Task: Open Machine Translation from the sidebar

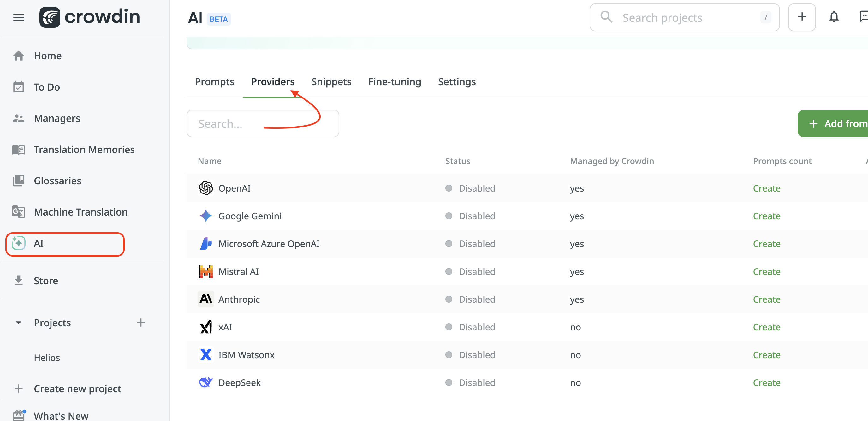Action: tap(80, 212)
